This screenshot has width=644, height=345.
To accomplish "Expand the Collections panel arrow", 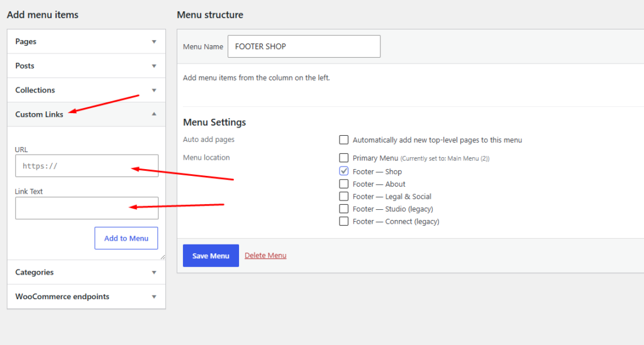I will [154, 90].
